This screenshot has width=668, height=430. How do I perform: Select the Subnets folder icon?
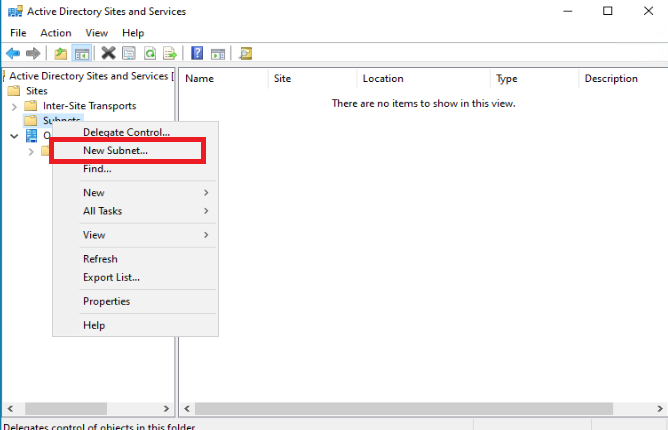[31, 120]
